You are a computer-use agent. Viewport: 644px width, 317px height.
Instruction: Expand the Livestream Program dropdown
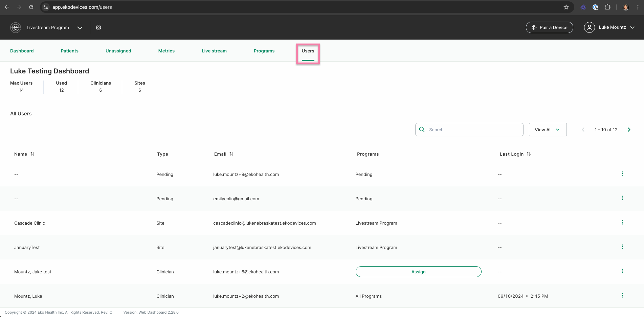[x=80, y=28]
